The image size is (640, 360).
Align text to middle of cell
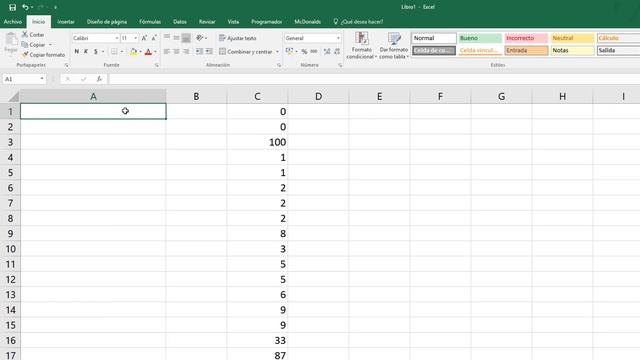pos(176,38)
